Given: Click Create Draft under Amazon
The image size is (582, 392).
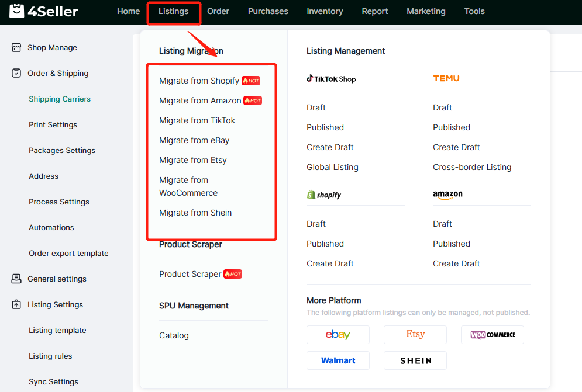Looking at the screenshot, I should point(456,263).
